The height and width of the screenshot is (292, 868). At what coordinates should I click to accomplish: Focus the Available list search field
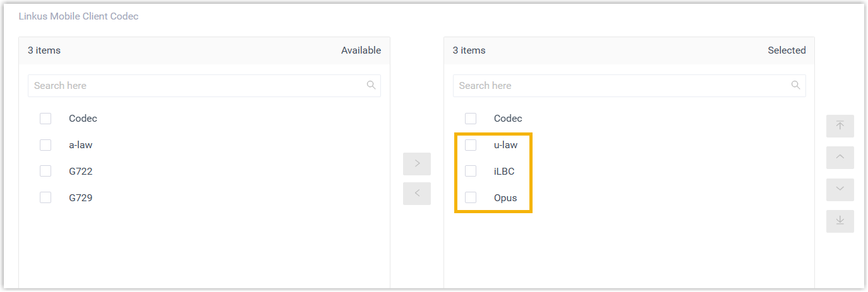[196, 86]
